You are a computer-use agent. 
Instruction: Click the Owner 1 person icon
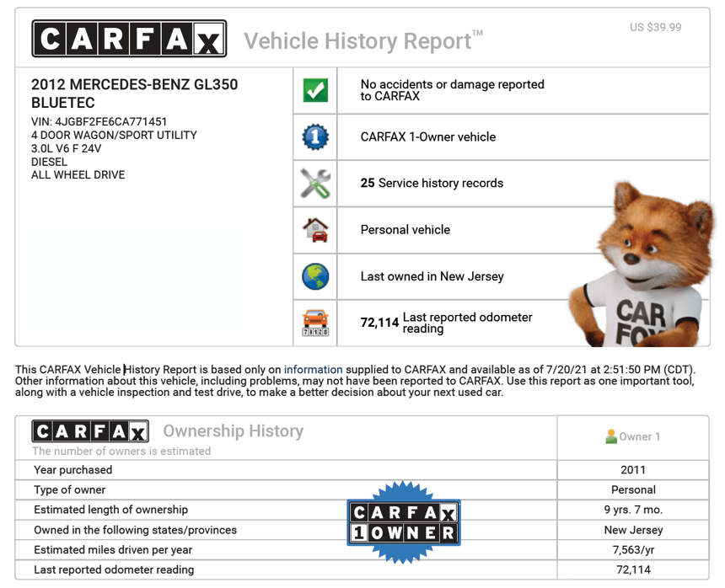(x=611, y=436)
